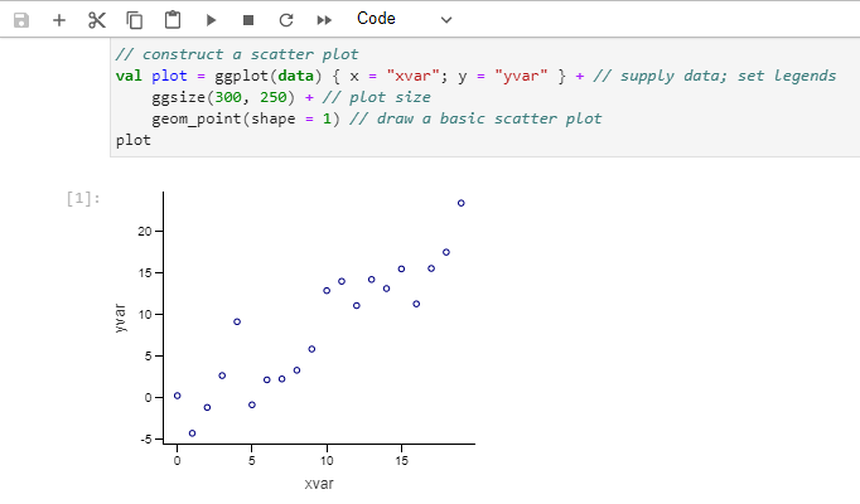Paste the cell from the clipboard

click(173, 20)
